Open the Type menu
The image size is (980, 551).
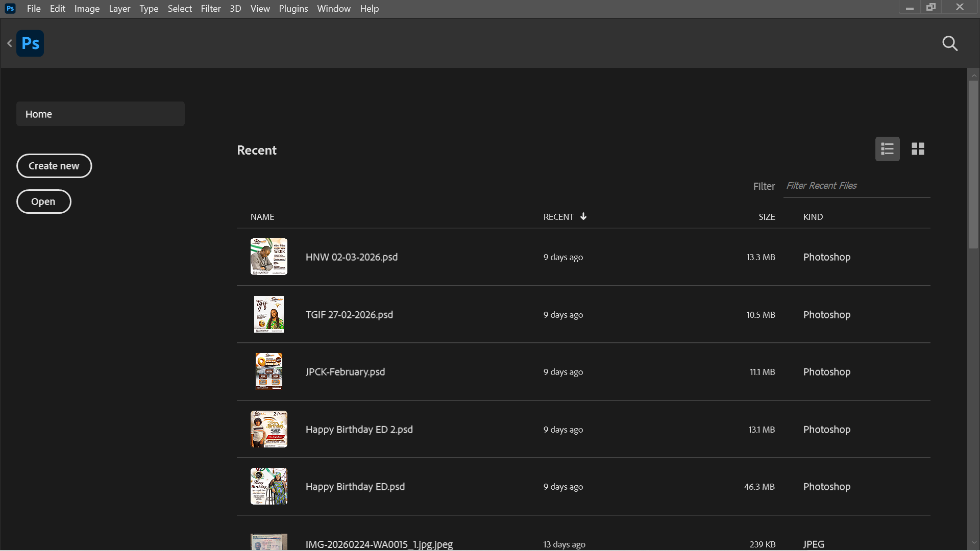(x=149, y=9)
